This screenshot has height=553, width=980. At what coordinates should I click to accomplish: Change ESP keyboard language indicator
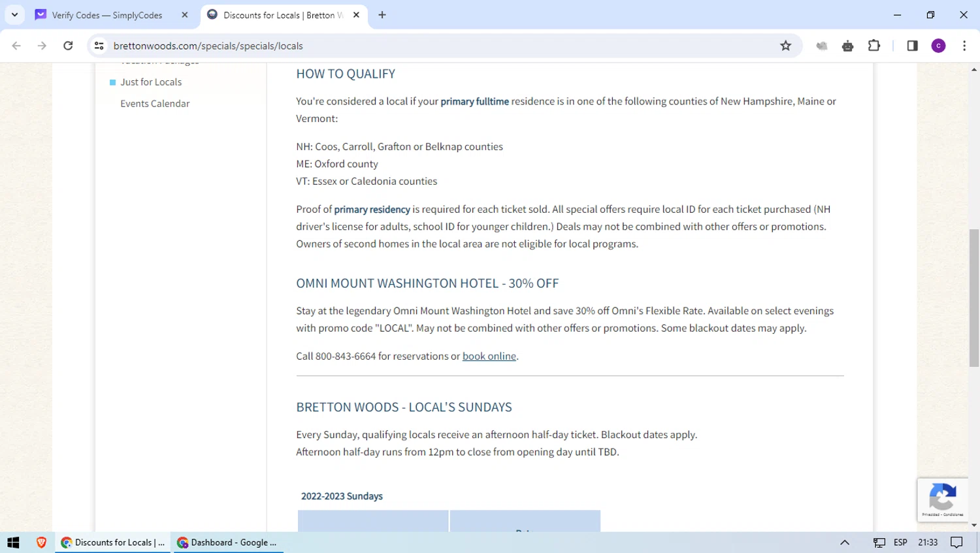click(x=900, y=543)
